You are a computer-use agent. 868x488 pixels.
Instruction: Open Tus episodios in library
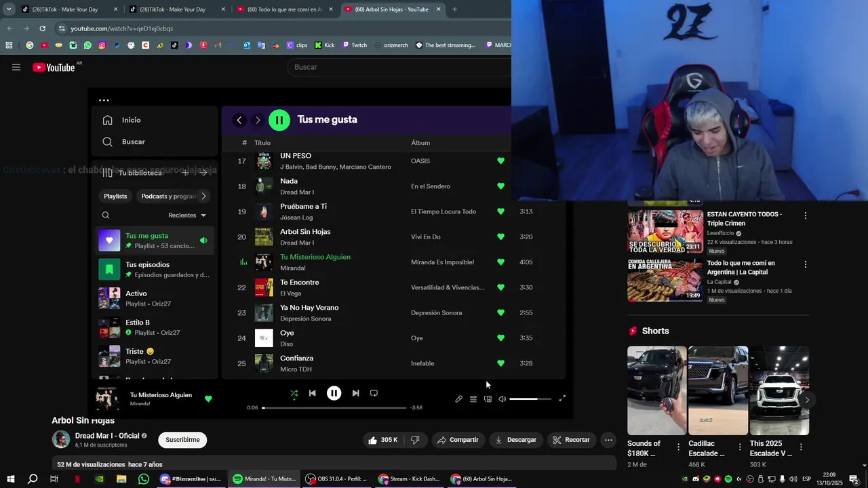pos(155,269)
